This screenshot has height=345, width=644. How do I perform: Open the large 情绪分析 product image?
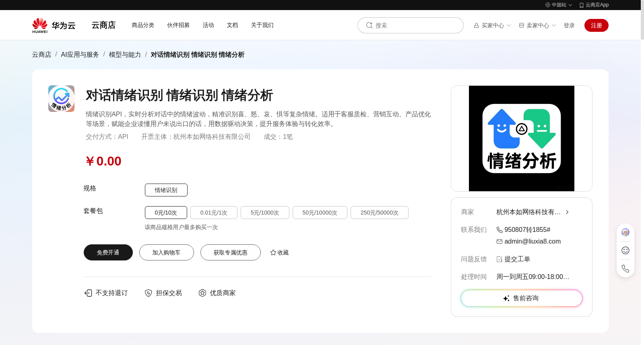pos(522,138)
